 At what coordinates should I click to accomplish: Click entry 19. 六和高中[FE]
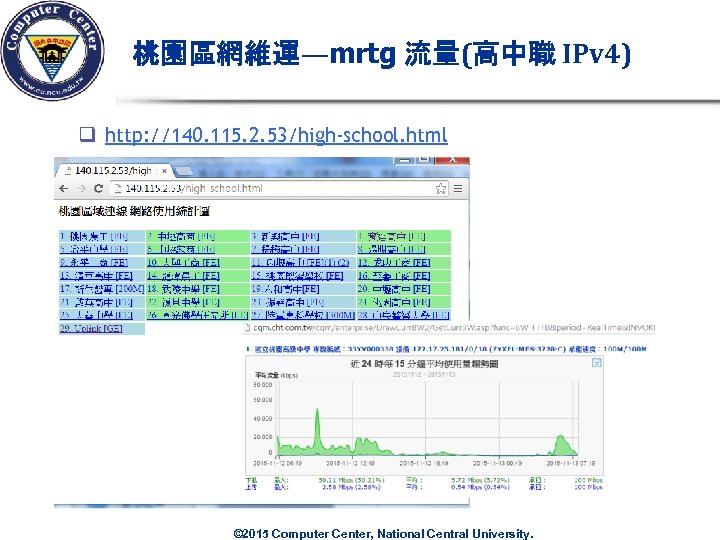click(285, 289)
